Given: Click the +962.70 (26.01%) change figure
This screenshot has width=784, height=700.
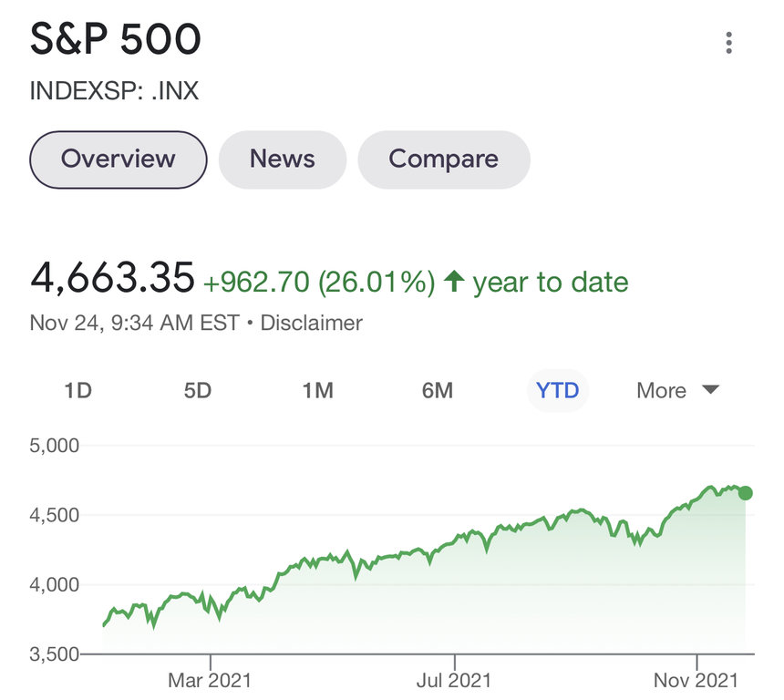Looking at the screenshot, I should [x=318, y=283].
